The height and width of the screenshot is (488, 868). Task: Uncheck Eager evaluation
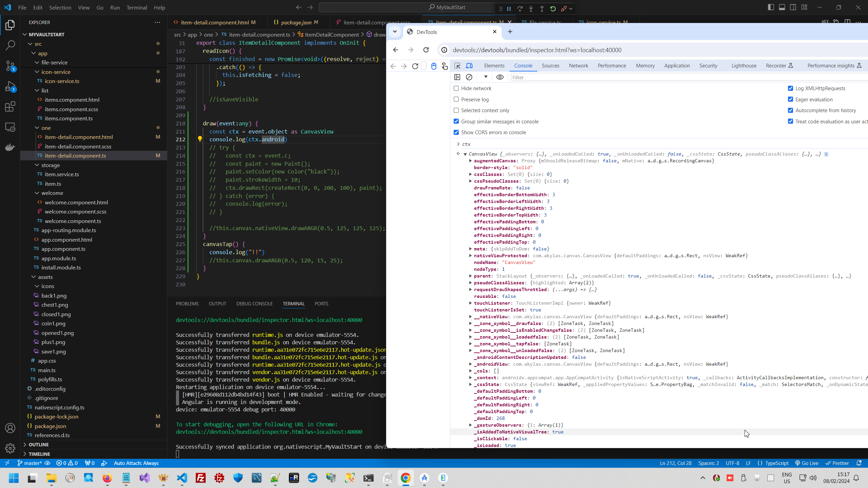pos(790,99)
